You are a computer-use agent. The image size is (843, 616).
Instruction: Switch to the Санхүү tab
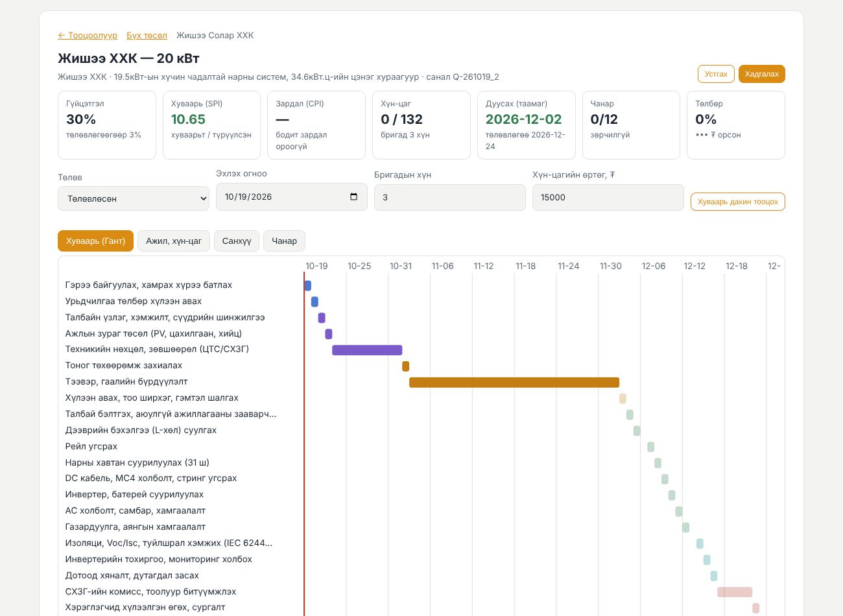pos(237,241)
